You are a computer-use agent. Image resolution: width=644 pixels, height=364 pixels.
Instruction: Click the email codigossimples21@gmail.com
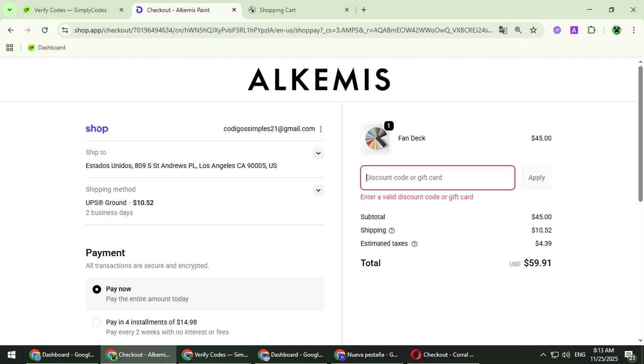(x=269, y=129)
